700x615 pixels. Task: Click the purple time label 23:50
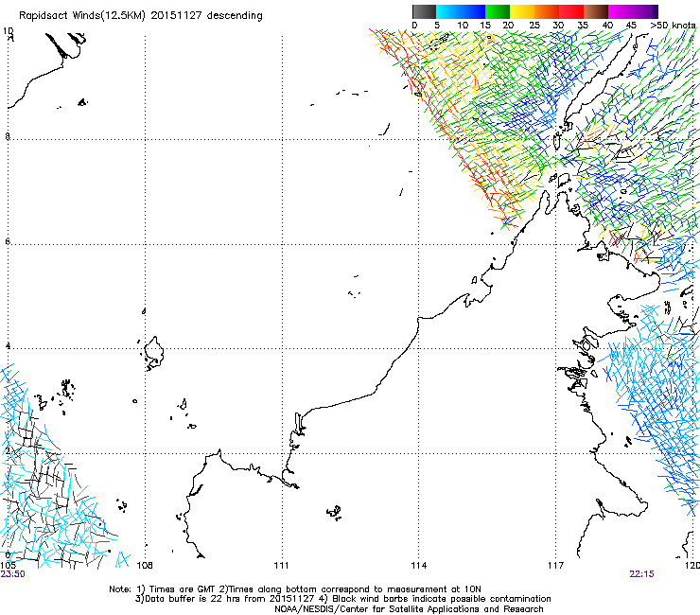(x=12, y=574)
